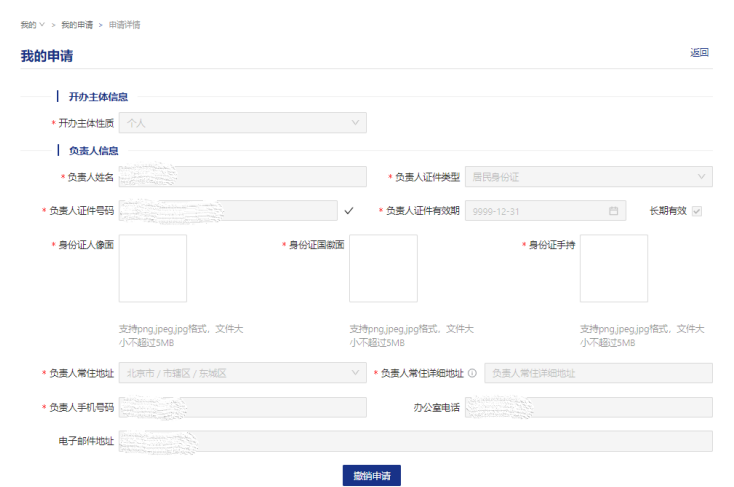734x487 pixels.
Task: Open the 负责人常住地址 region selector
Action: click(242, 373)
